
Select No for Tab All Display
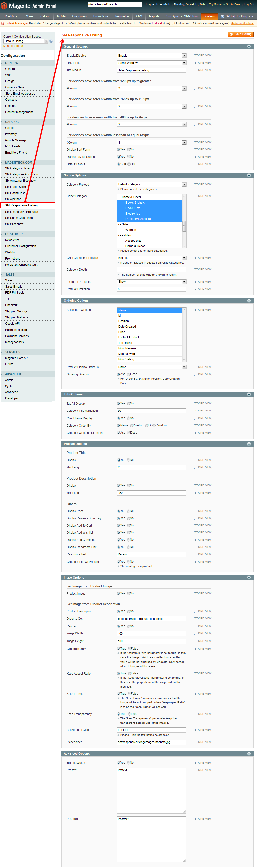[x=129, y=403]
